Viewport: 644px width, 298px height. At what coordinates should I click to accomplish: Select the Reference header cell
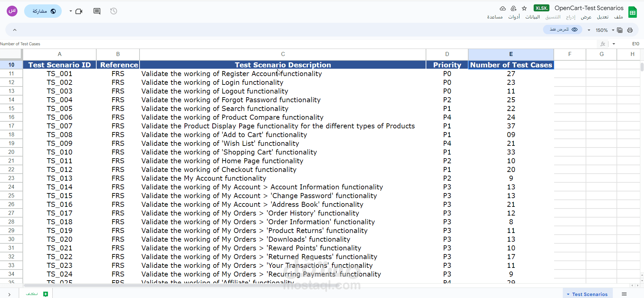click(x=118, y=65)
